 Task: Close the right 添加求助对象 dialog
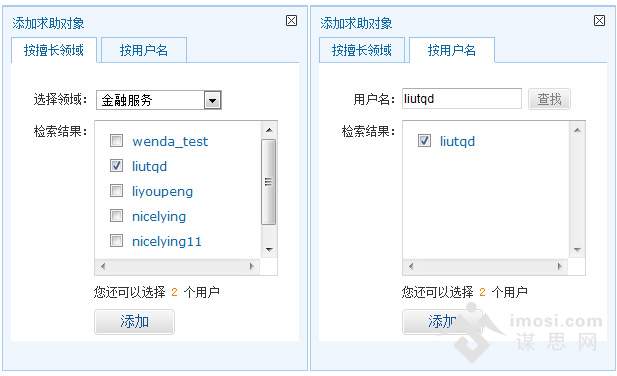(x=599, y=20)
